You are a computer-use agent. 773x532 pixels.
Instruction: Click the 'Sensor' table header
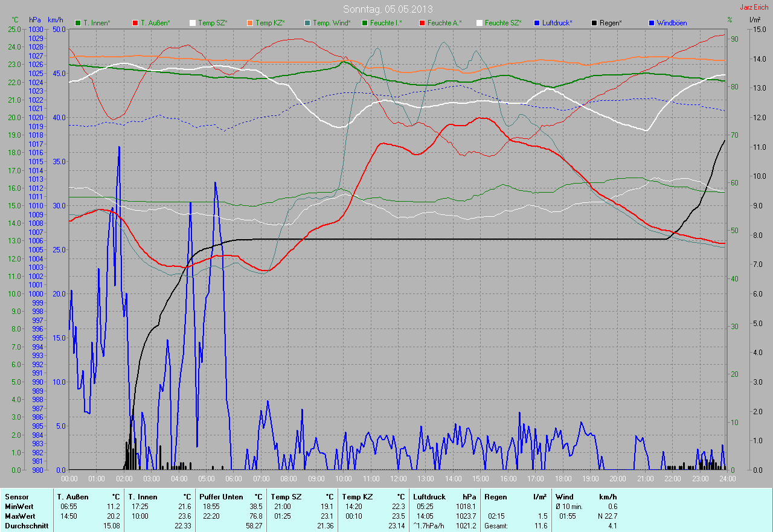tap(16, 496)
